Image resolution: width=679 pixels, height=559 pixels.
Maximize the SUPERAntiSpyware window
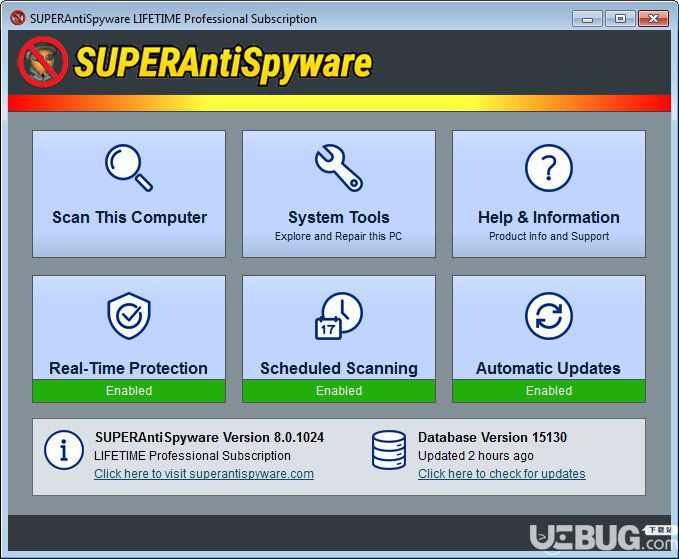[620, 19]
